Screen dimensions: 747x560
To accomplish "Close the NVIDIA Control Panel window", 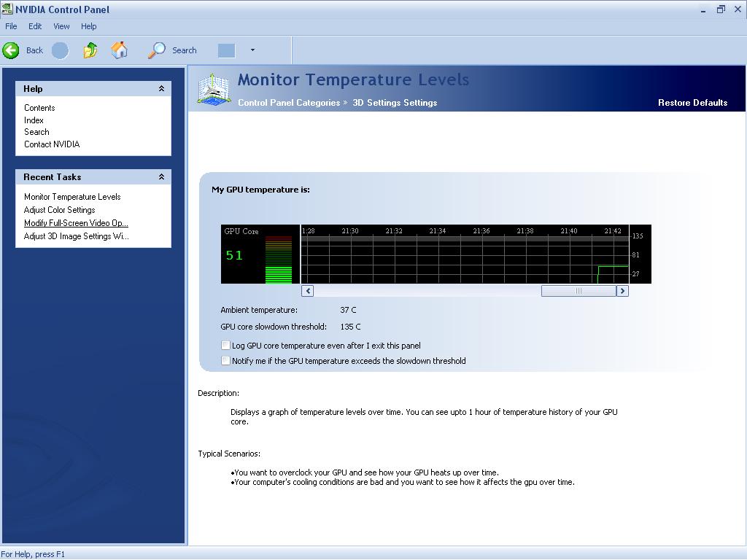I will tap(738, 9).
